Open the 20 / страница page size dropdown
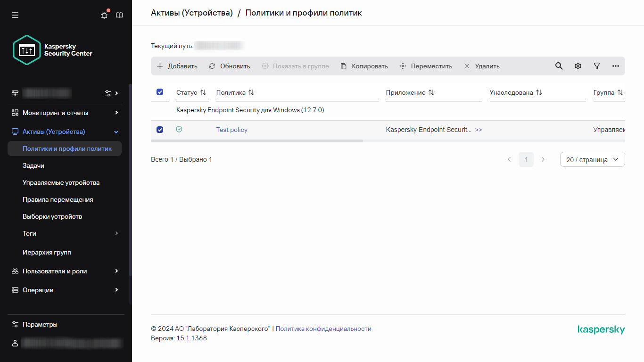The width and height of the screenshot is (644, 362). (x=592, y=159)
